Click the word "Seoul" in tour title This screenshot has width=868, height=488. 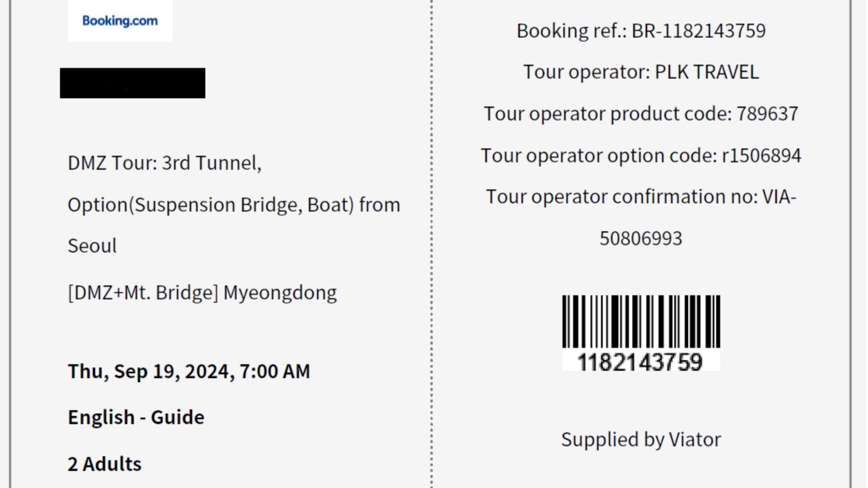pos(92,246)
